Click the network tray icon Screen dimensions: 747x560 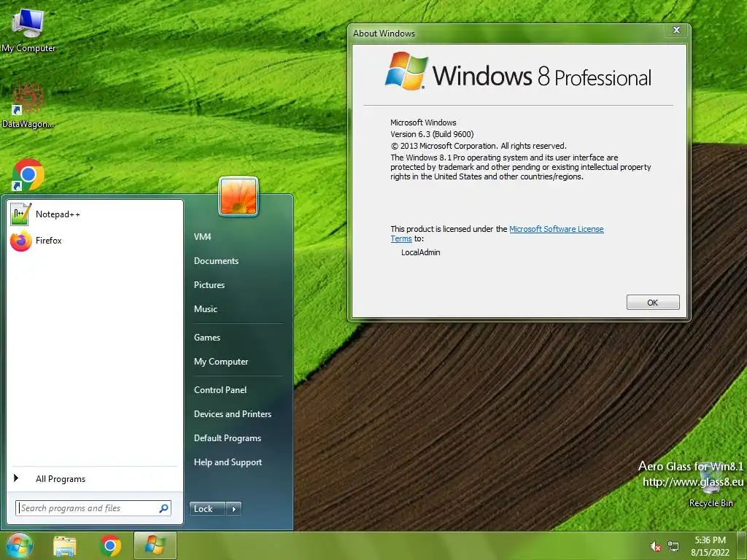(x=673, y=546)
